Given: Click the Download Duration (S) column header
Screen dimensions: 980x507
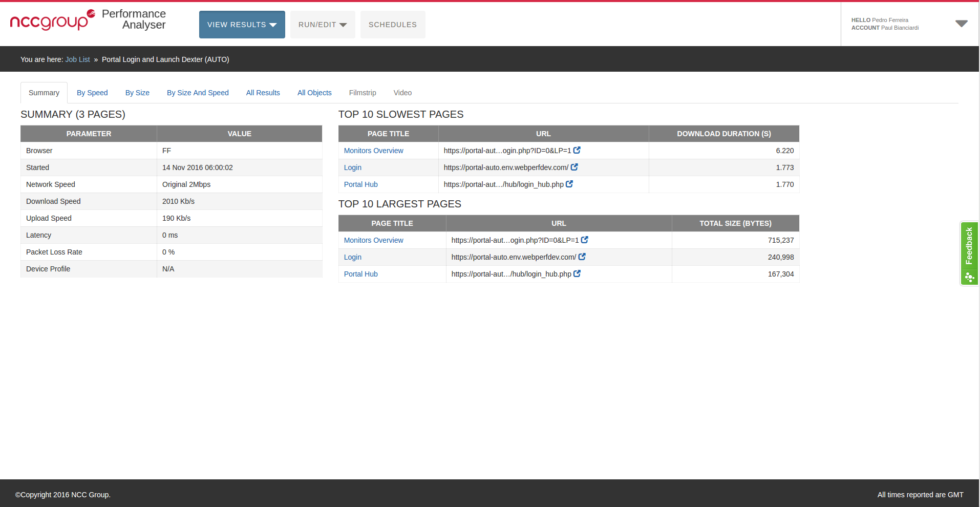Looking at the screenshot, I should pos(724,134).
